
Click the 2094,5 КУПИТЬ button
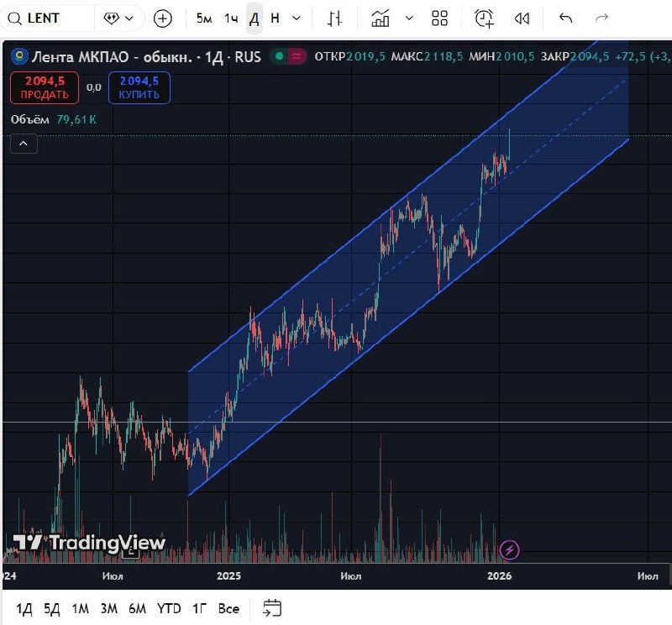[139, 88]
